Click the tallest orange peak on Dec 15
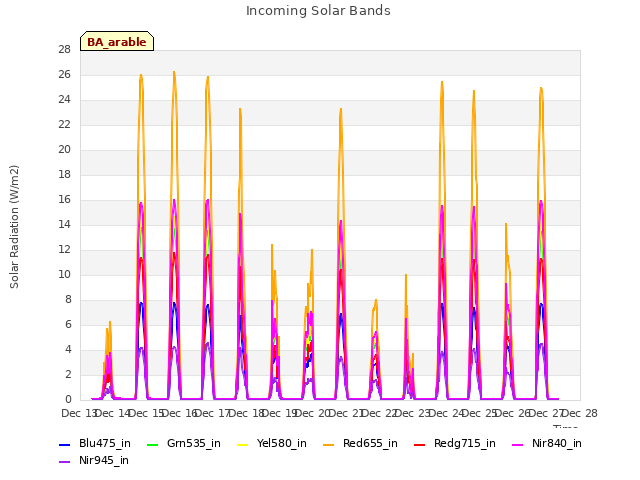The image size is (640, 480). coord(174,72)
